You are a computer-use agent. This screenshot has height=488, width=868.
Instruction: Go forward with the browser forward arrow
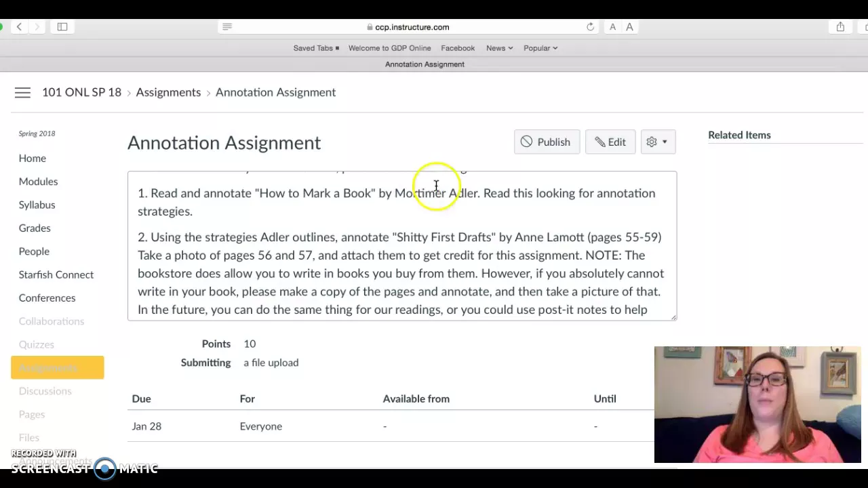[x=37, y=27]
